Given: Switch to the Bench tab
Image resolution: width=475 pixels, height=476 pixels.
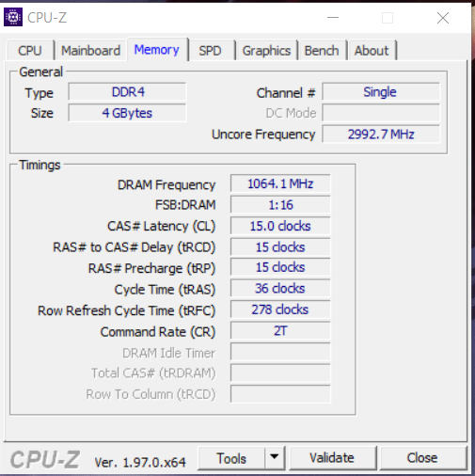Looking at the screenshot, I should point(322,51).
